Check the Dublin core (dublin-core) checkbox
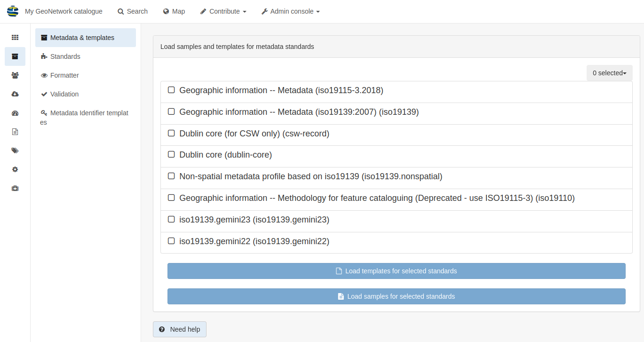The width and height of the screenshot is (644, 342). (171, 154)
